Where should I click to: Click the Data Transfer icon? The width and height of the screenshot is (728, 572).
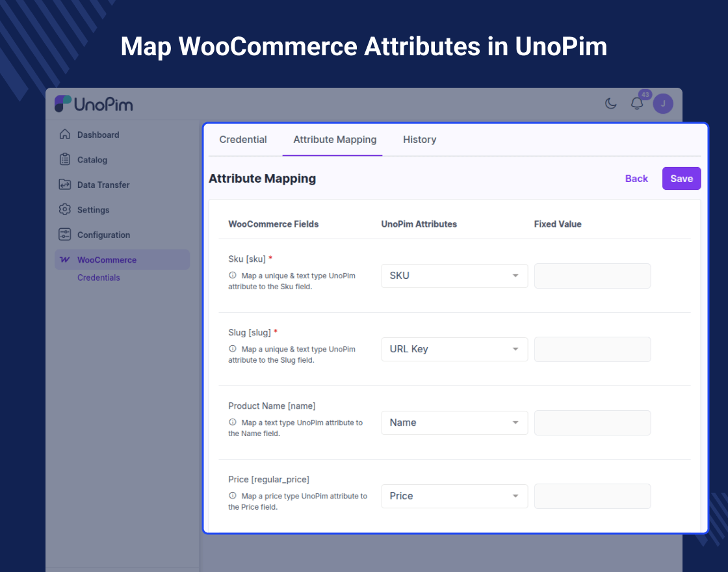point(65,185)
